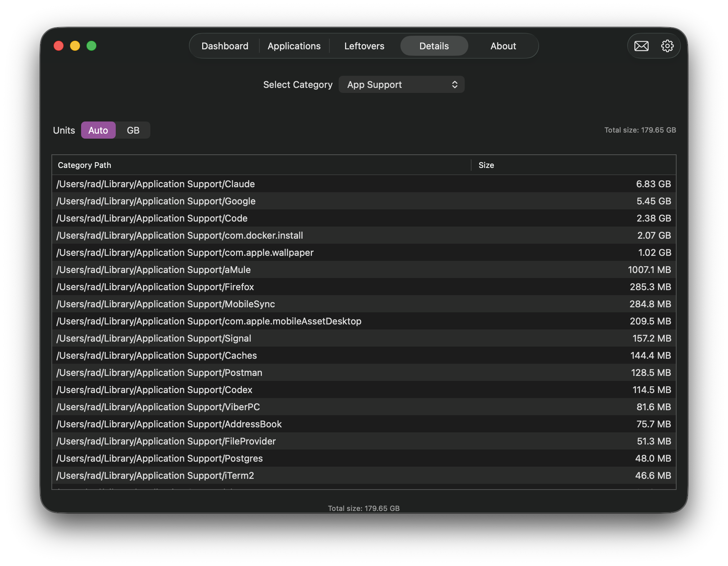Click the 2.38 GB size value
Viewport: 728px width, 566px height.
(654, 218)
